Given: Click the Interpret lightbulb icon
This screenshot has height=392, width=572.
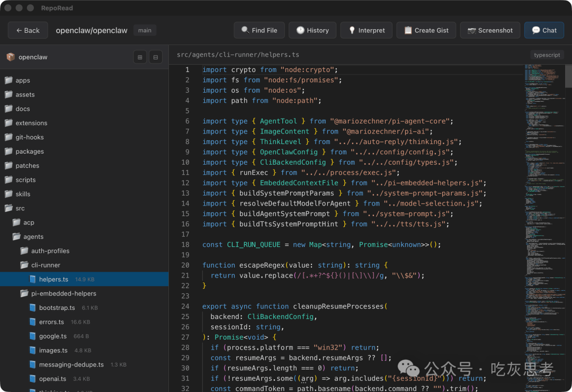Looking at the screenshot, I should pos(352,30).
